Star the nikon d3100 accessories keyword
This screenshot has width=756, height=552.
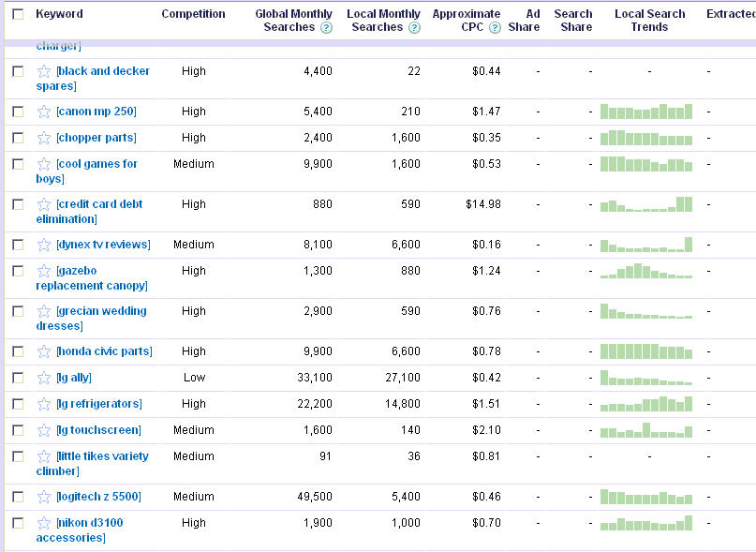(x=44, y=523)
